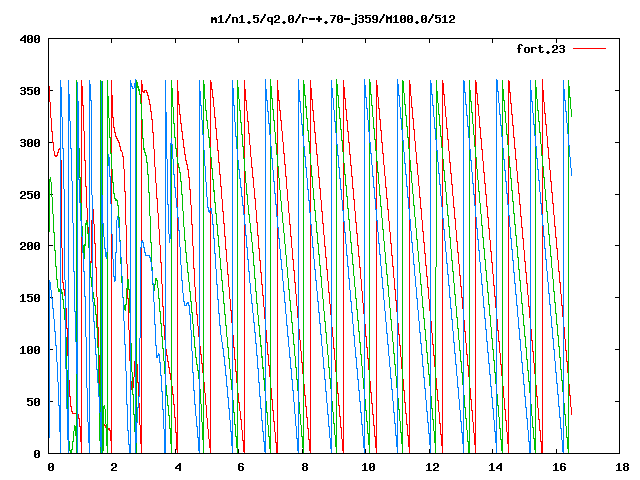Click x-axis label 12
Image resolution: width=640 pixels, height=480 pixels.
pyautogui.click(x=432, y=467)
